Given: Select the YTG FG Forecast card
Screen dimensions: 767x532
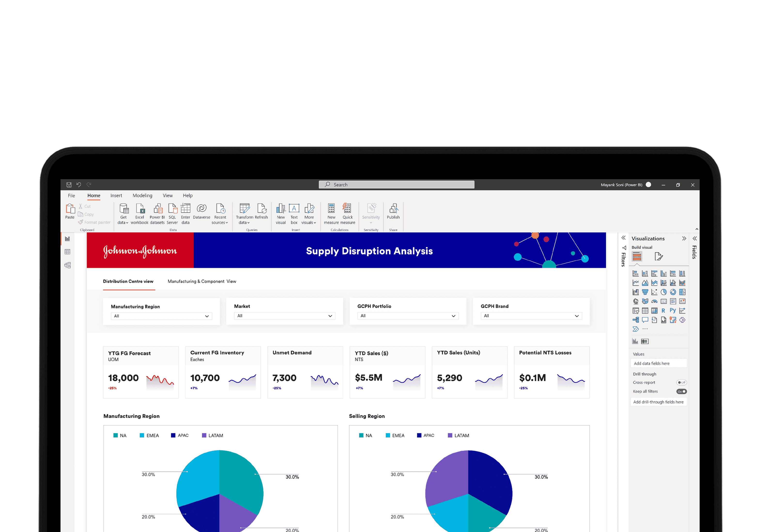Looking at the screenshot, I should click(141, 372).
